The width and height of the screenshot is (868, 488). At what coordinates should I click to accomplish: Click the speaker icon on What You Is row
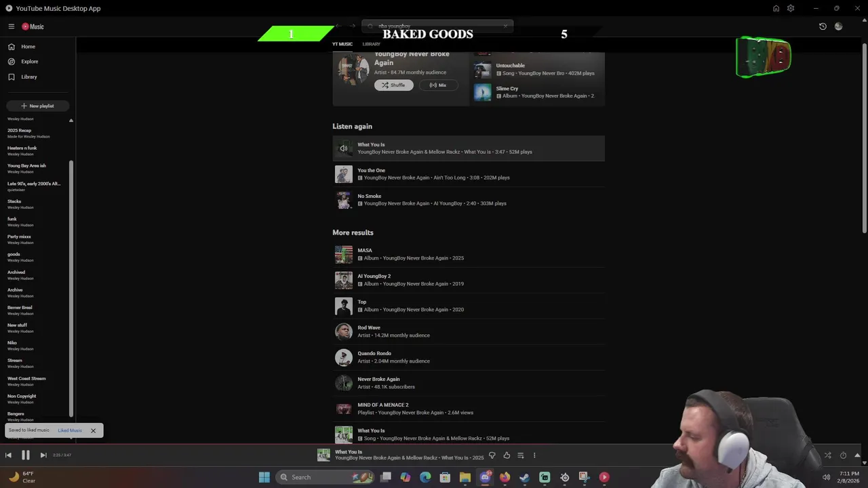pyautogui.click(x=344, y=148)
